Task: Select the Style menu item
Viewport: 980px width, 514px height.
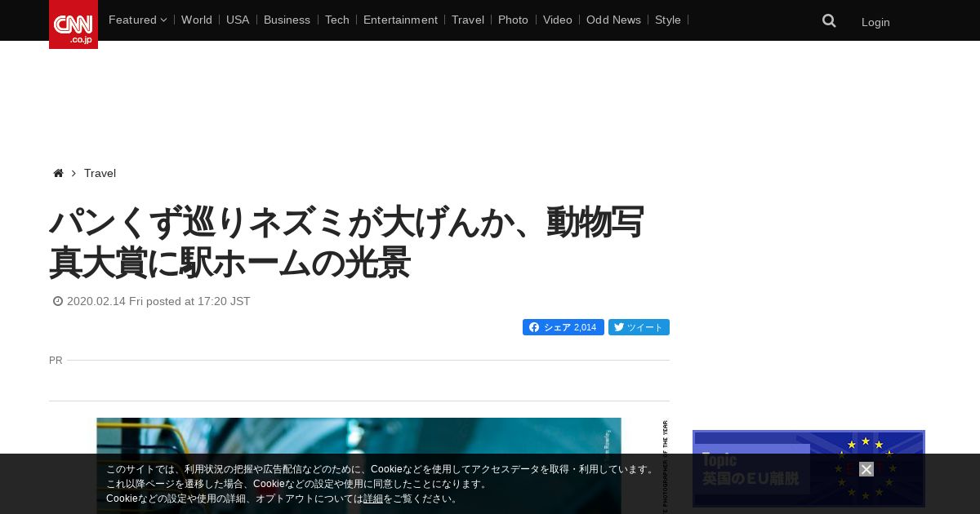Action: (x=668, y=20)
